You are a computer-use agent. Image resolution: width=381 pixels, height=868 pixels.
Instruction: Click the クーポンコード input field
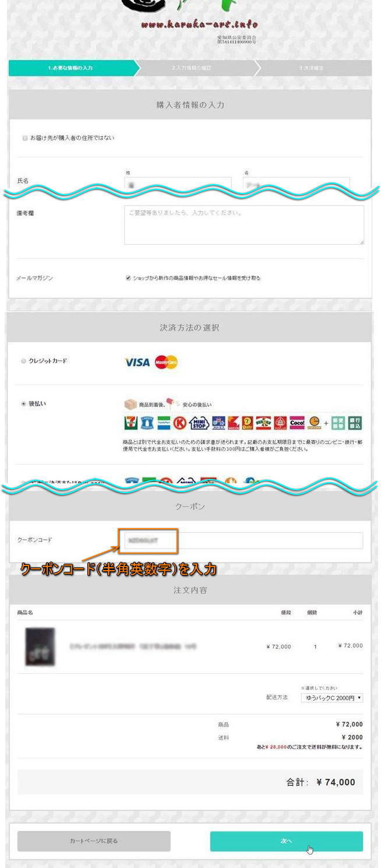pos(241,540)
